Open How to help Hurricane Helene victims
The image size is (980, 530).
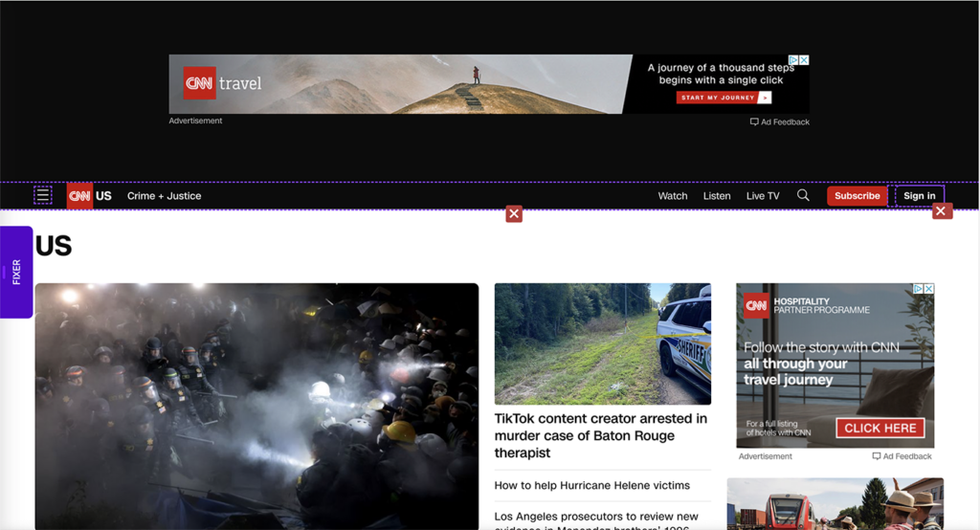[x=591, y=485]
